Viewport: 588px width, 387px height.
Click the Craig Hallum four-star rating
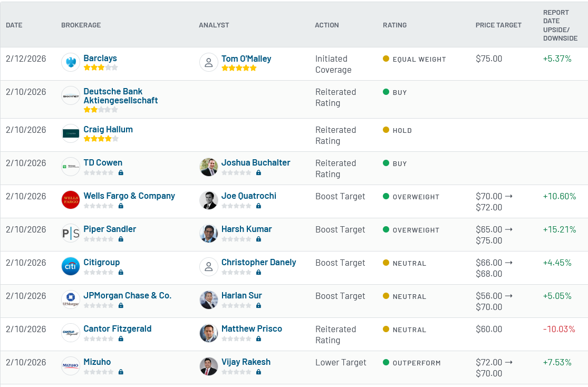[x=101, y=139]
